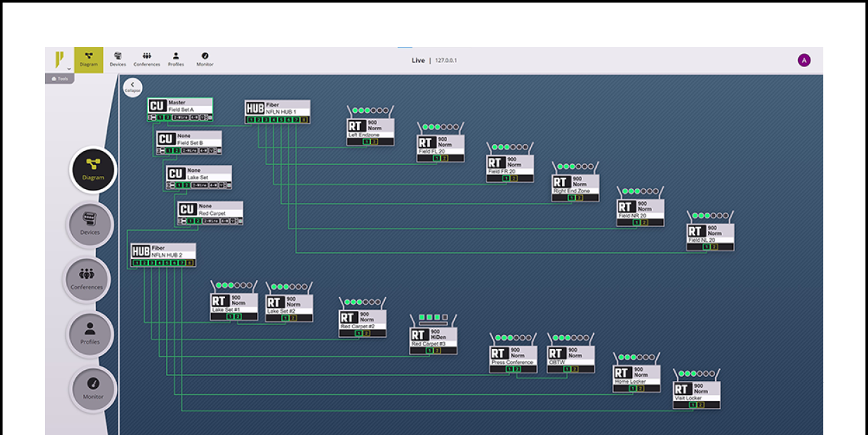Click the round Diagram sidebar button
Viewport: 868px width, 435px height.
(x=93, y=170)
